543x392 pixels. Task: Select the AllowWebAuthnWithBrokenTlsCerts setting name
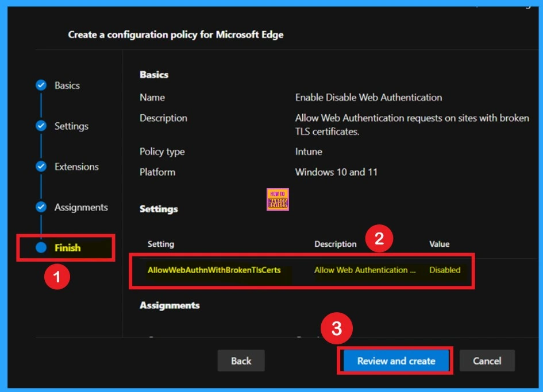point(214,270)
